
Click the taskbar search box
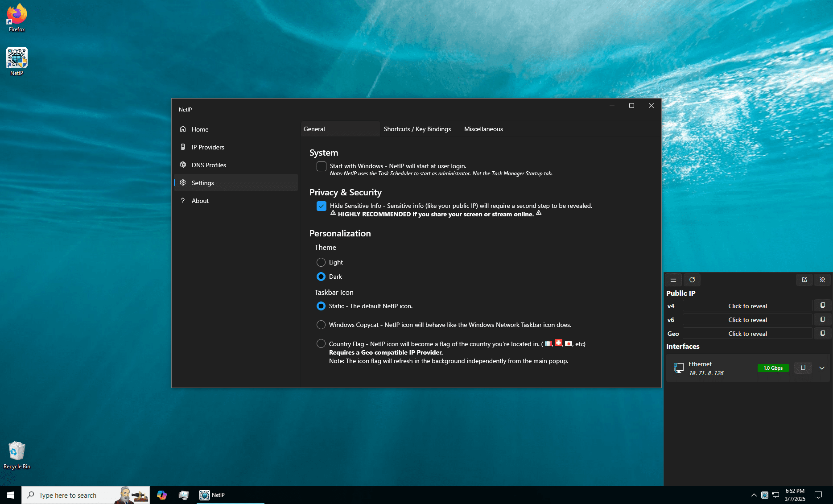86,495
